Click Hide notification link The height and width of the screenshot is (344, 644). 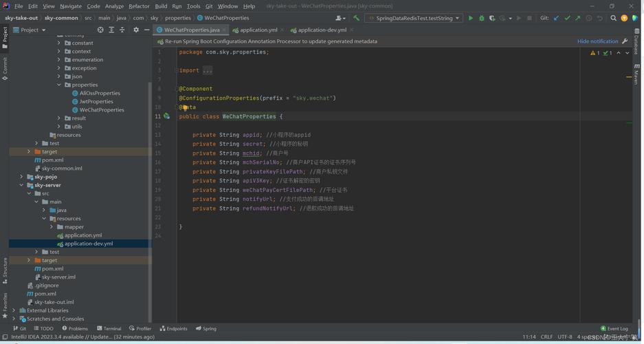tap(597, 41)
